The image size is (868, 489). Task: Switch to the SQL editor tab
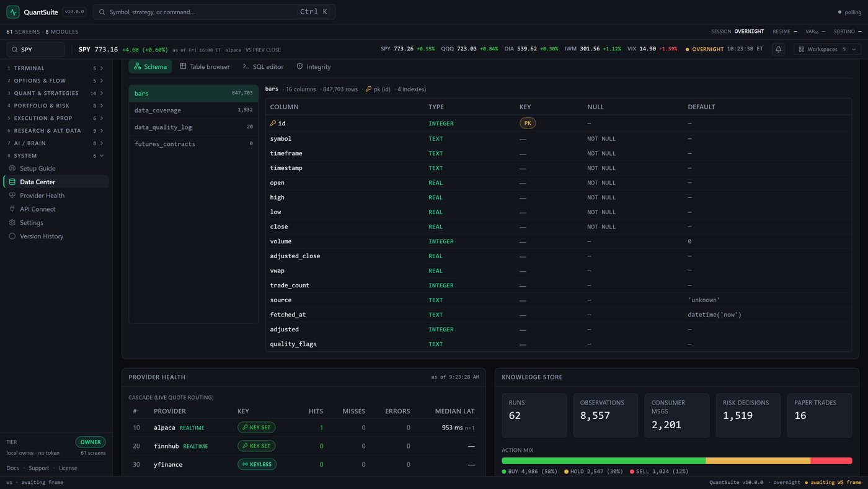263,66
